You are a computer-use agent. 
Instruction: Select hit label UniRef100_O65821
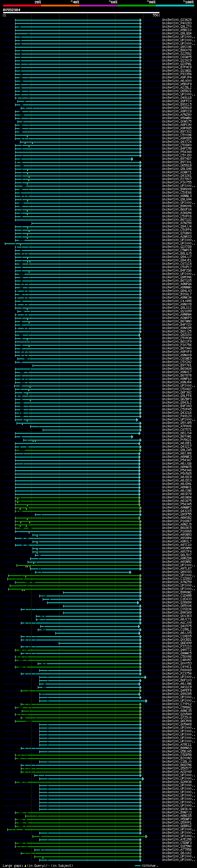tap(177, 91)
